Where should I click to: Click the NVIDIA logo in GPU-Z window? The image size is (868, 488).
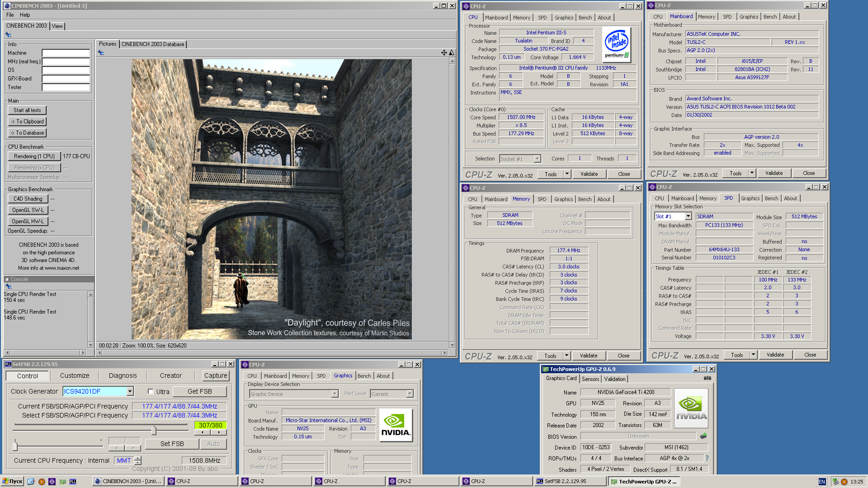click(x=691, y=408)
